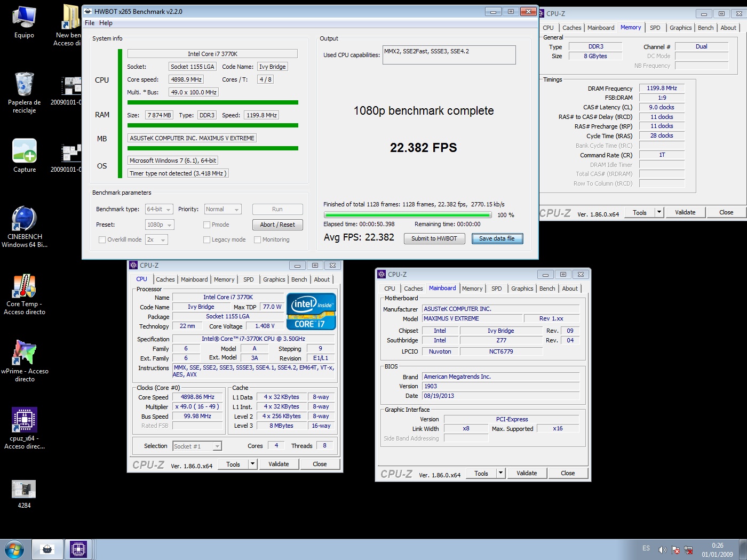Image resolution: width=747 pixels, height=560 pixels.
Task: Click the benchmark progress bar
Action: (x=407, y=215)
